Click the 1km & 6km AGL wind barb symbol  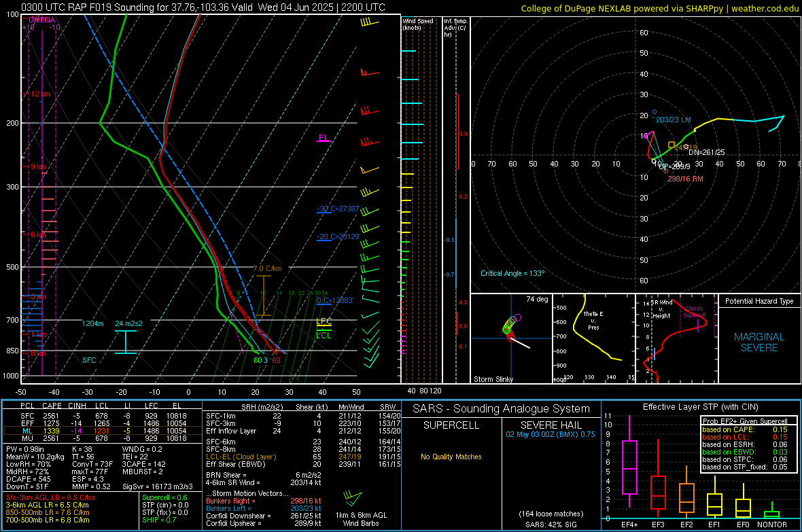[x=353, y=499]
